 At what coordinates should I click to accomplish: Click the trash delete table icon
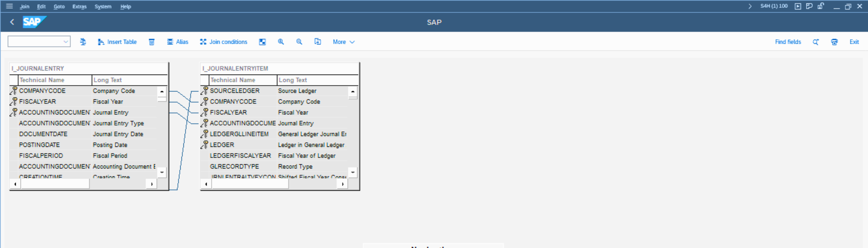[x=152, y=42]
